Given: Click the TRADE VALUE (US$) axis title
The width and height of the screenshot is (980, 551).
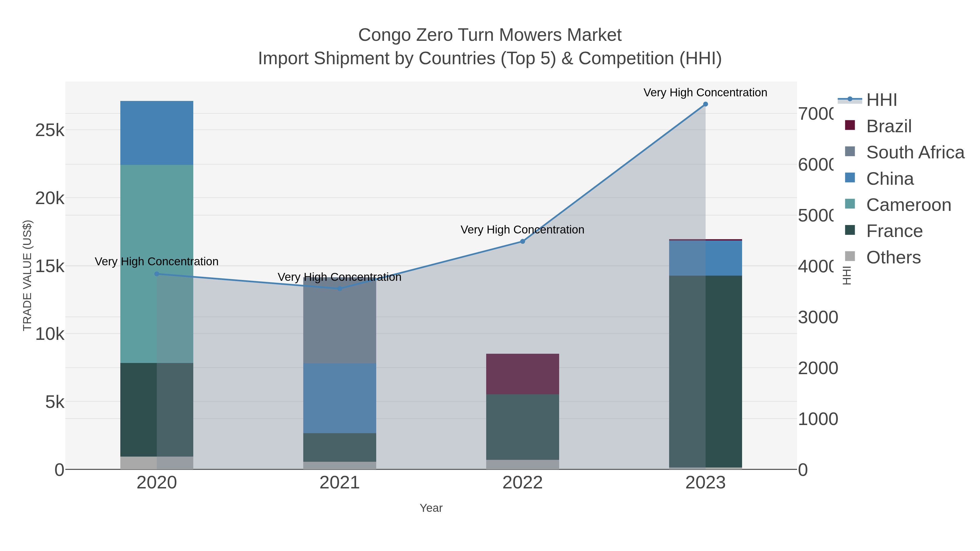Looking at the screenshot, I should pos(27,275).
